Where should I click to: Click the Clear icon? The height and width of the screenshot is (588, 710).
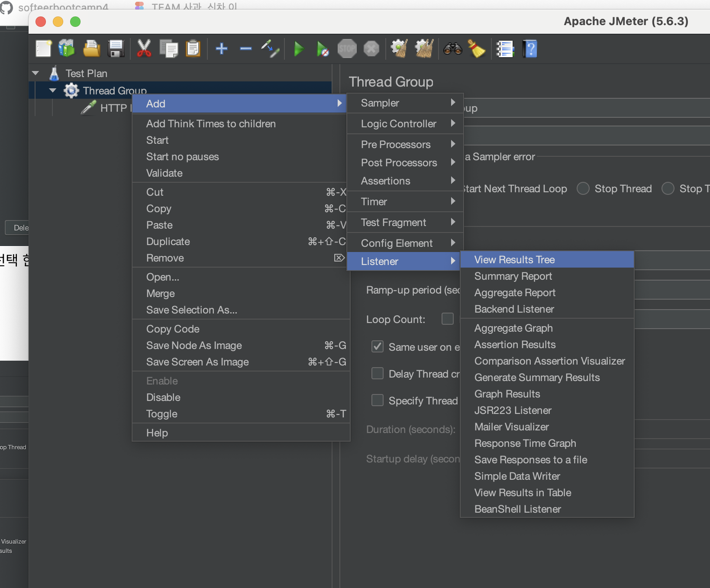(399, 48)
